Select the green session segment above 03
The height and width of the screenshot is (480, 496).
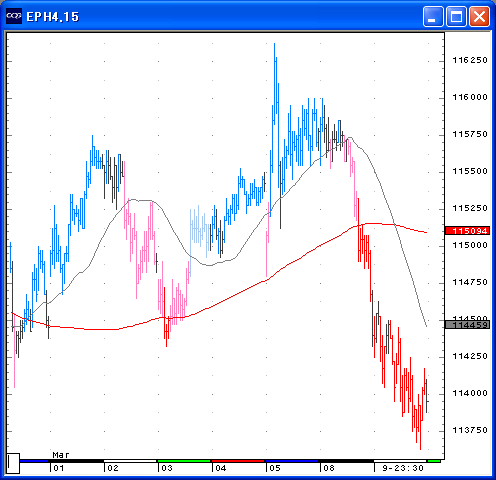pyautogui.click(x=184, y=461)
